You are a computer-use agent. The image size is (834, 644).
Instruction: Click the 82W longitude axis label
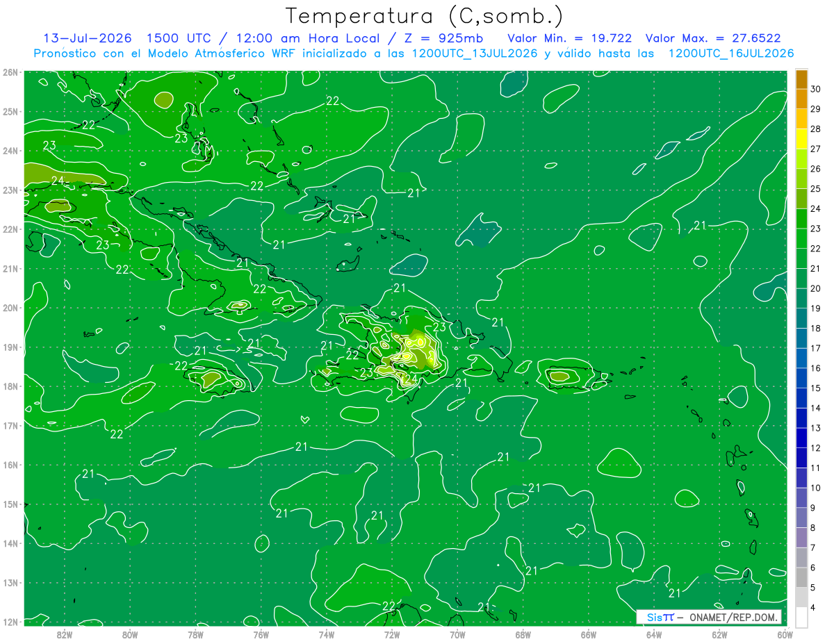click(64, 634)
